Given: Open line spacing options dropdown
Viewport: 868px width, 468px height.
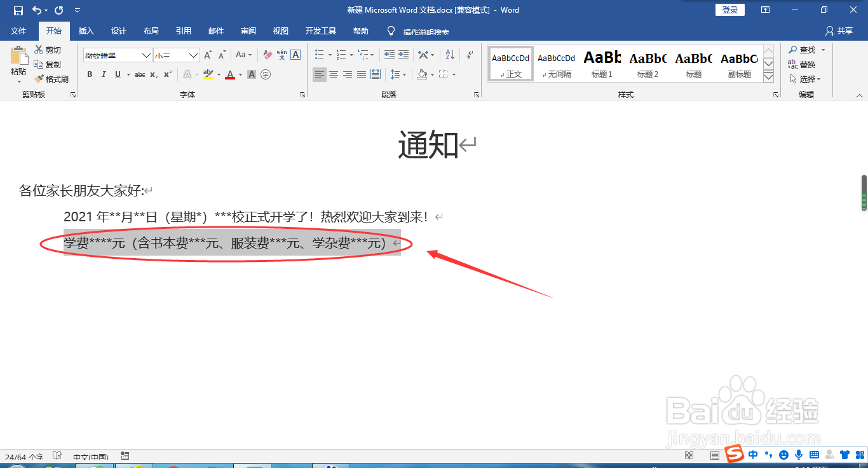Looking at the screenshot, I should click(x=398, y=74).
